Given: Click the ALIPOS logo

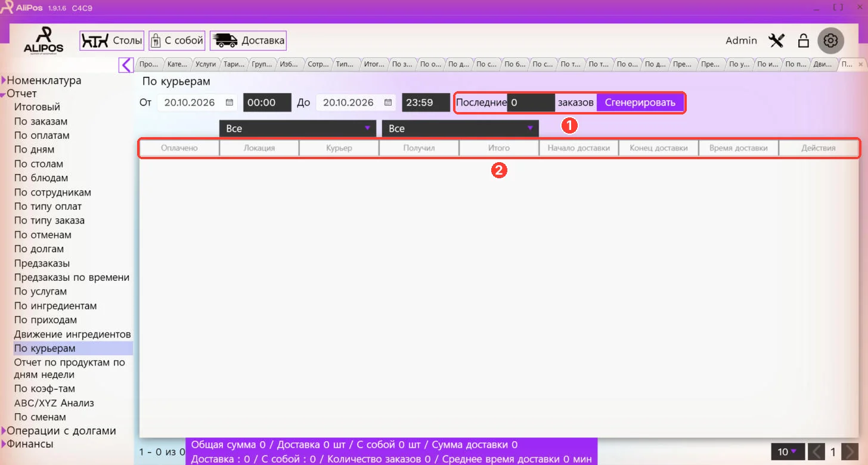Looking at the screenshot, I should 44,41.
